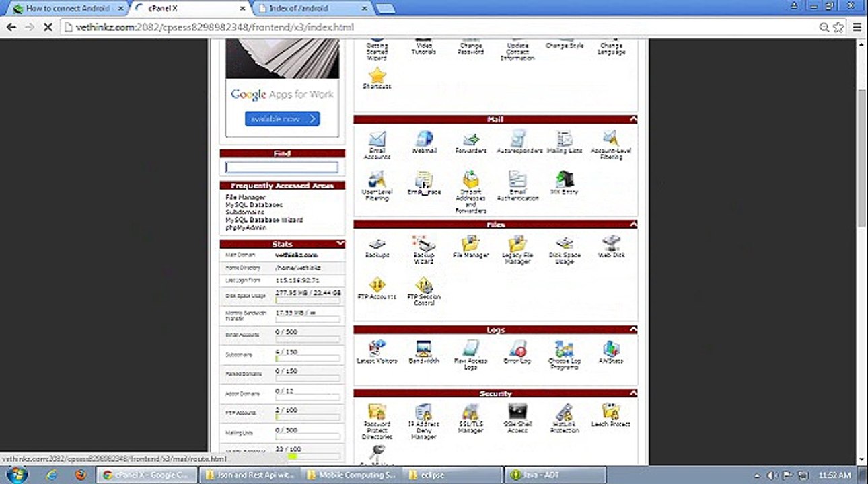Open Import Addresses and Forwarders
The width and height of the screenshot is (868, 484).
point(471,192)
